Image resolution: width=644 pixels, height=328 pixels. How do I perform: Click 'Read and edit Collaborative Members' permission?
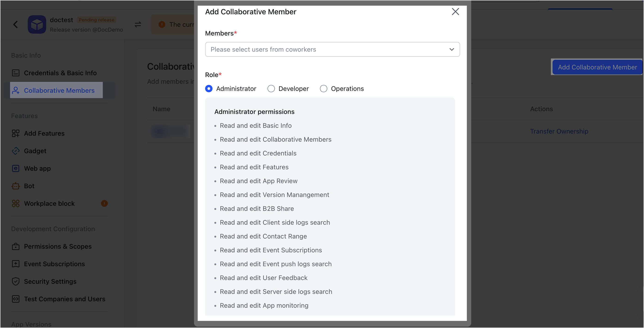coord(276,139)
